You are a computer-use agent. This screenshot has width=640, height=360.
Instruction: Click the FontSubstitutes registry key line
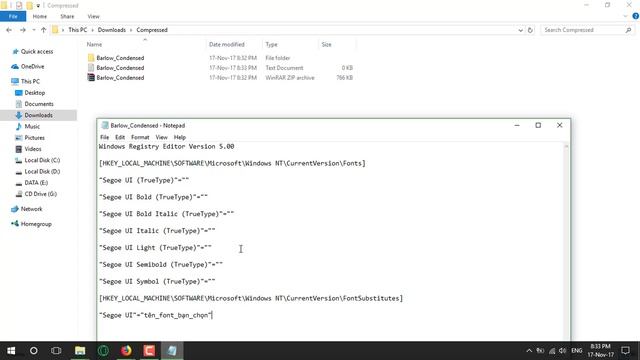251,298
